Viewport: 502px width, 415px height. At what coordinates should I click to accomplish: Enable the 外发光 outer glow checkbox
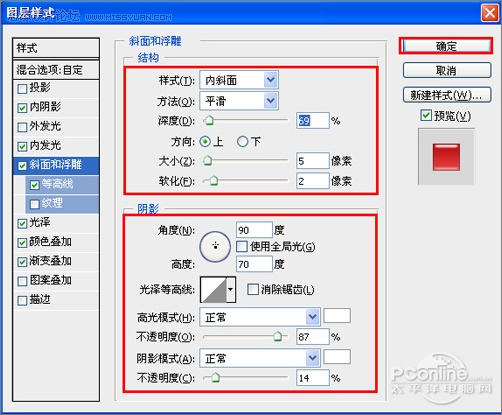[22, 127]
